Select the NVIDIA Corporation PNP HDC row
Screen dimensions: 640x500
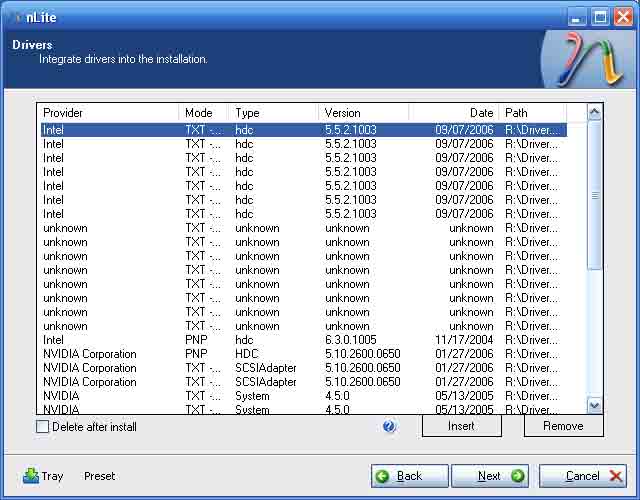click(x=302, y=354)
